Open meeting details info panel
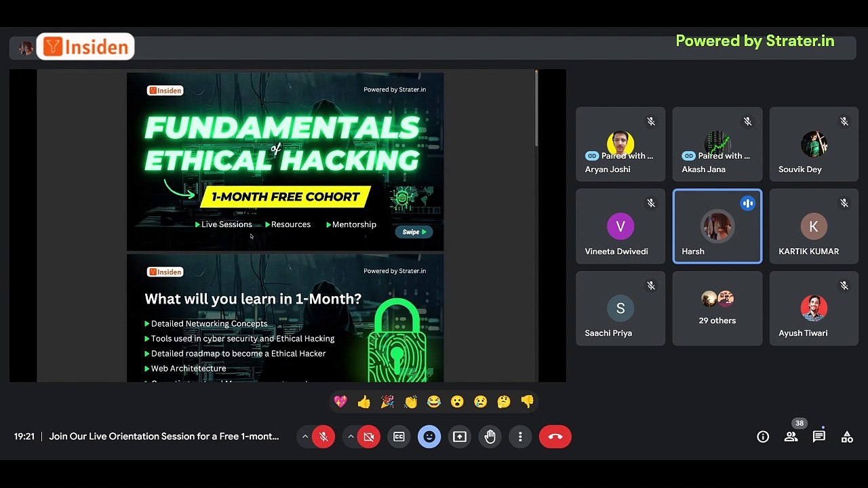 tap(763, 437)
